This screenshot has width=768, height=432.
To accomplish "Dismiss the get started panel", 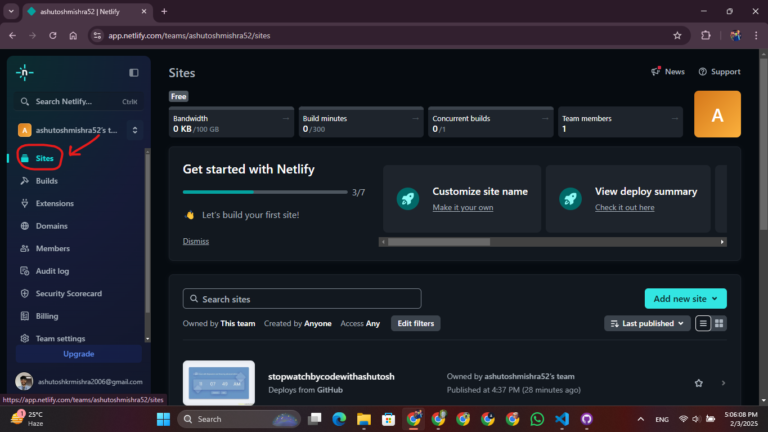I will [195, 241].
